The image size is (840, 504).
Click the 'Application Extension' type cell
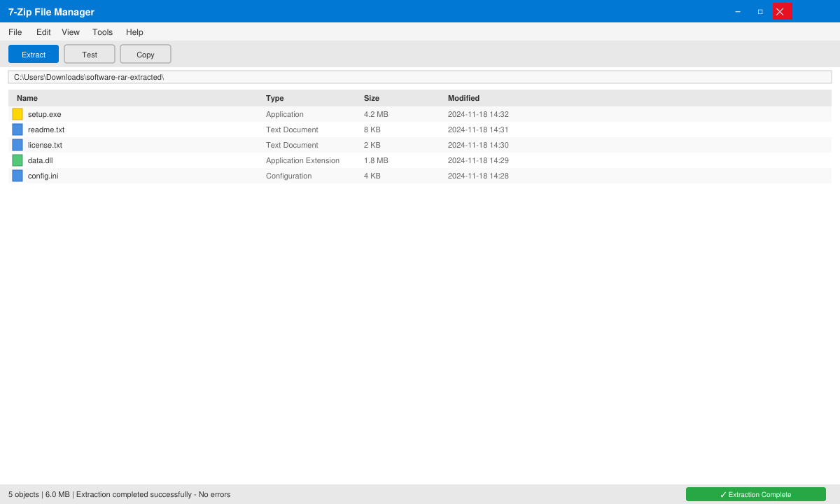coord(302,160)
